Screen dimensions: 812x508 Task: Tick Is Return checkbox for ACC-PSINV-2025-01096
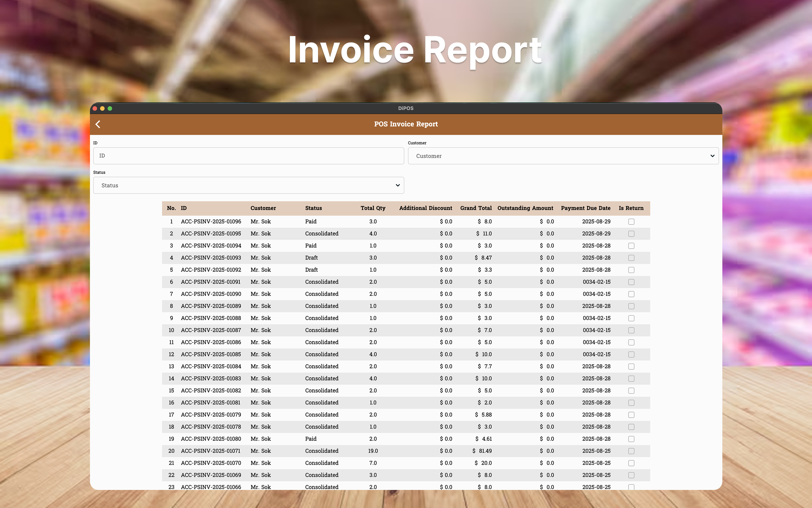point(631,222)
